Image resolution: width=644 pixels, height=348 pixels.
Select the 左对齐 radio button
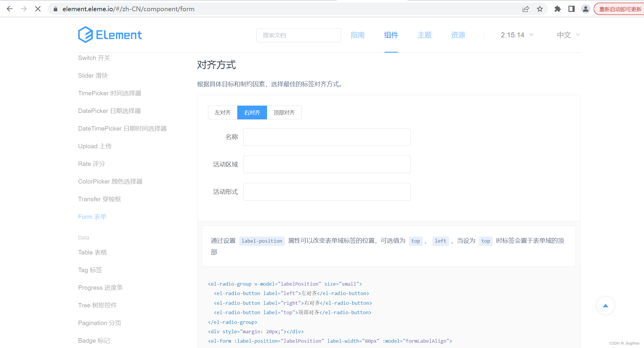point(223,112)
